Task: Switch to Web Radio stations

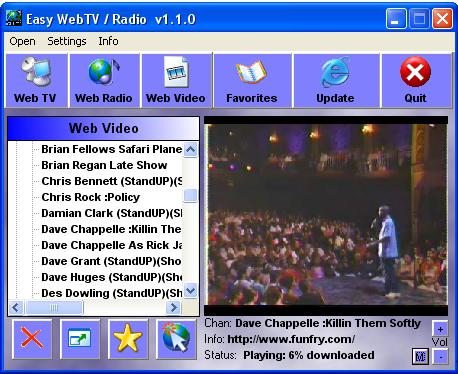Action: (x=104, y=80)
